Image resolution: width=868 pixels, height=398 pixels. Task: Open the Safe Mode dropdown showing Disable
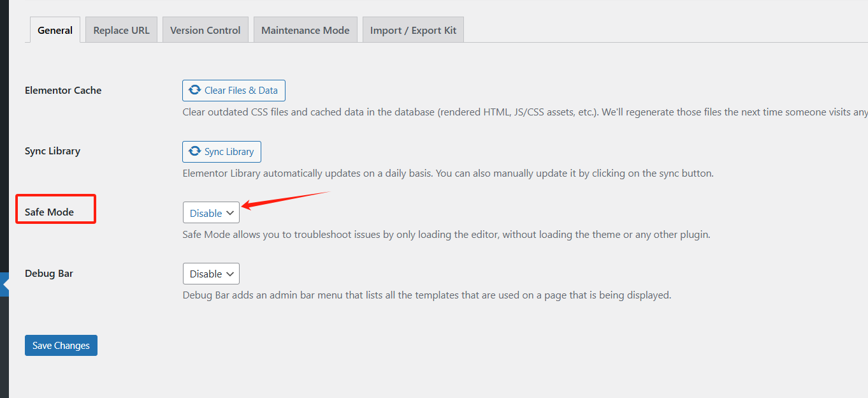pyautogui.click(x=211, y=213)
